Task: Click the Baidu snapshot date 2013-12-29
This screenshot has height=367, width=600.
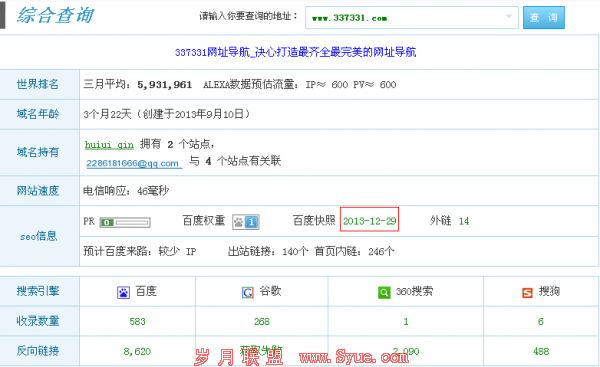Action: click(369, 221)
